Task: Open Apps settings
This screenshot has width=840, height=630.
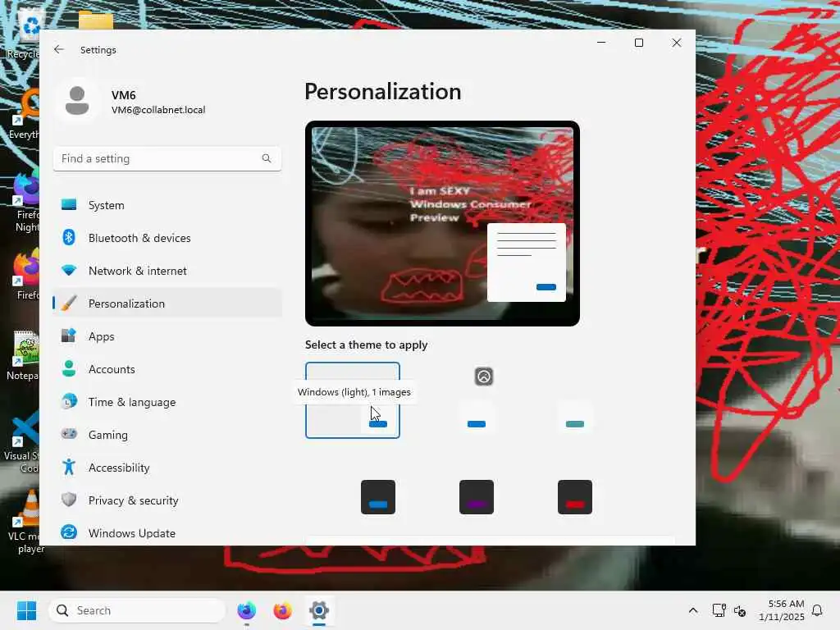Action: tap(167, 336)
